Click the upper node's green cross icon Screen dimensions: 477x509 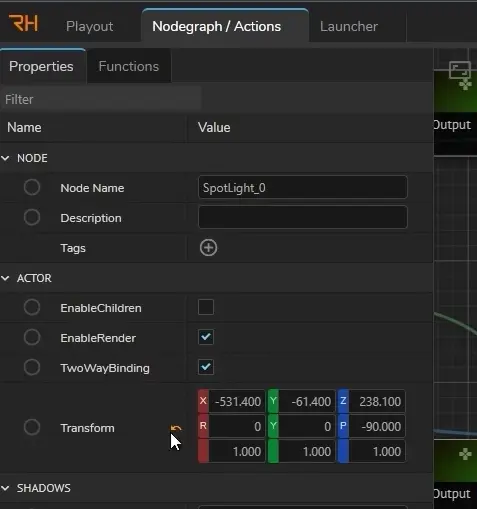[465, 84]
